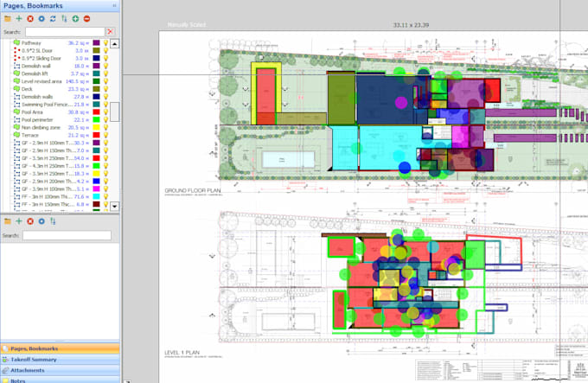This screenshot has width=588, height=383.
Task: Click the green color swatch for Pool perimeter
Action: click(x=96, y=119)
